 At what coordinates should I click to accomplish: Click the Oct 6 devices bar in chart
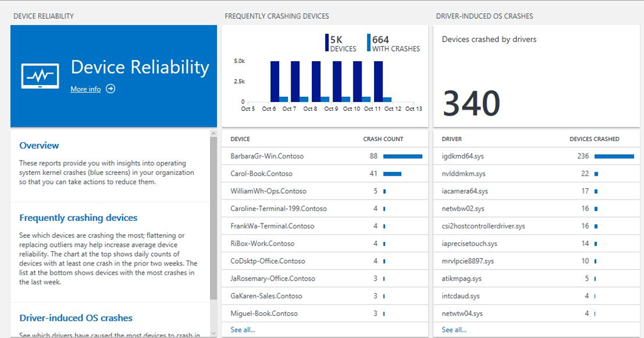(x=274, y=81)
